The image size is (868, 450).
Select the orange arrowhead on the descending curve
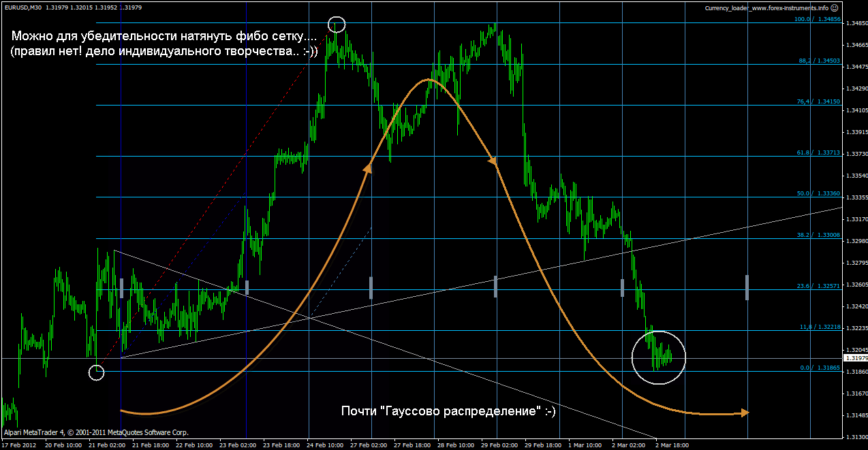[x=493, y=161]
